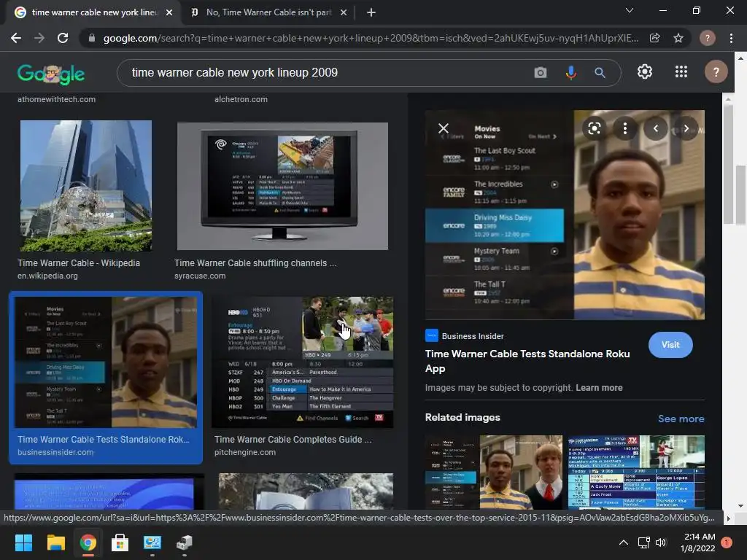Focus the search box with the lineup query
Viewport: 747px width, 560px height.
tap(329, 73)
